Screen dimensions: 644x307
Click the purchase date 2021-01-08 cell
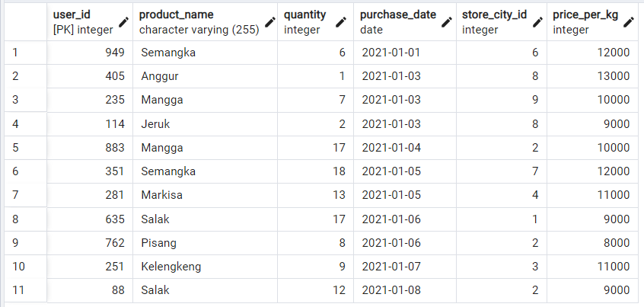[405, 290]
